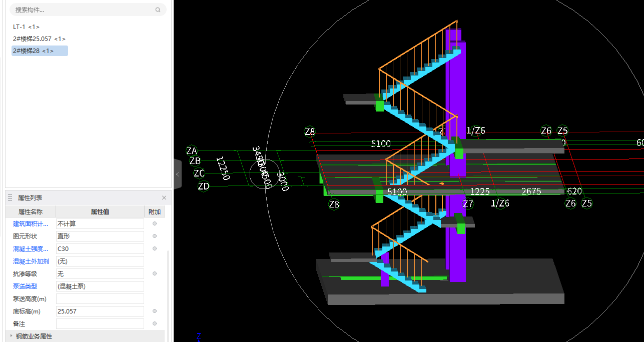
Task: Click the 混凝土强度... property name
Action: [x=31, y=249]
